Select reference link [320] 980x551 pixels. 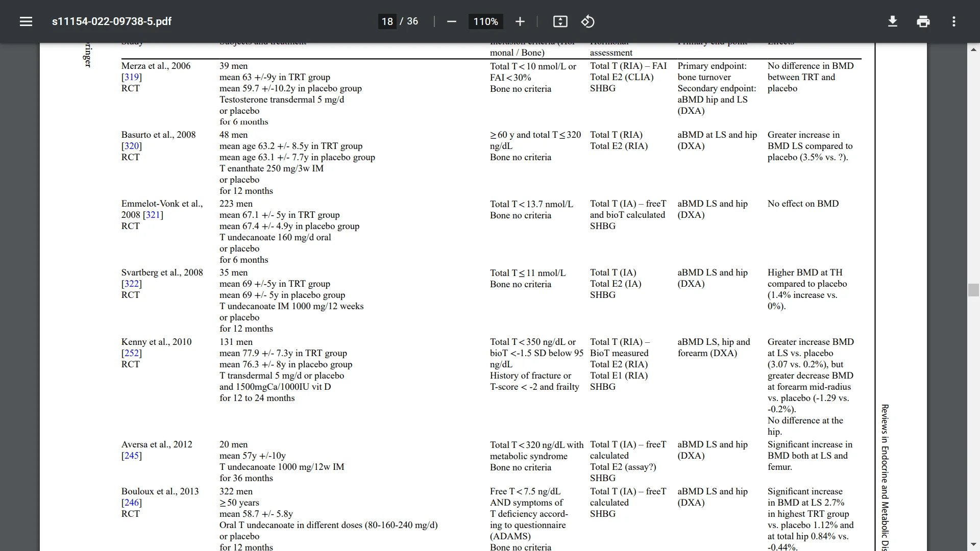pos(131,145)
